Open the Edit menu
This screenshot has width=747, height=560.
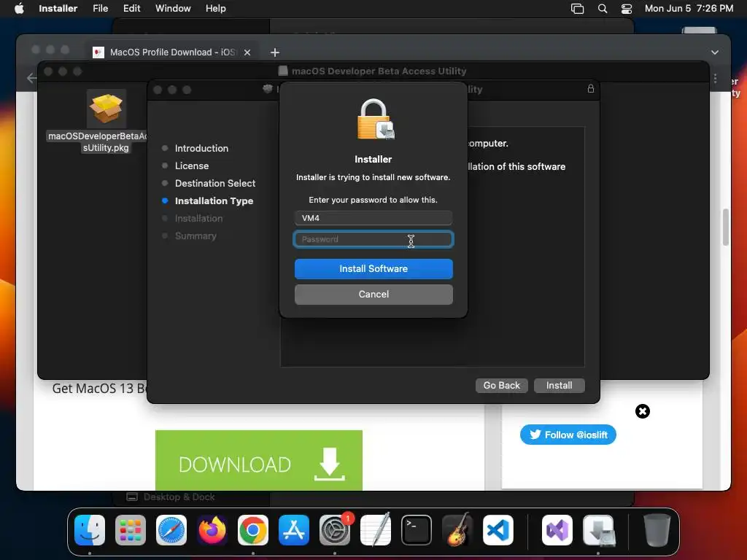tap(131, 9)
